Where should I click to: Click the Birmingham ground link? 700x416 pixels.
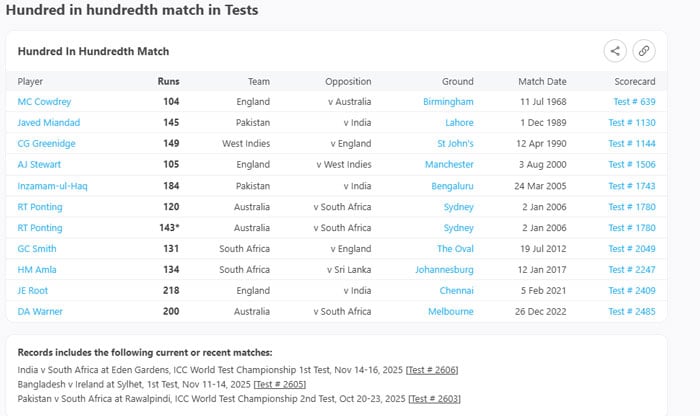tap(446, 102)
